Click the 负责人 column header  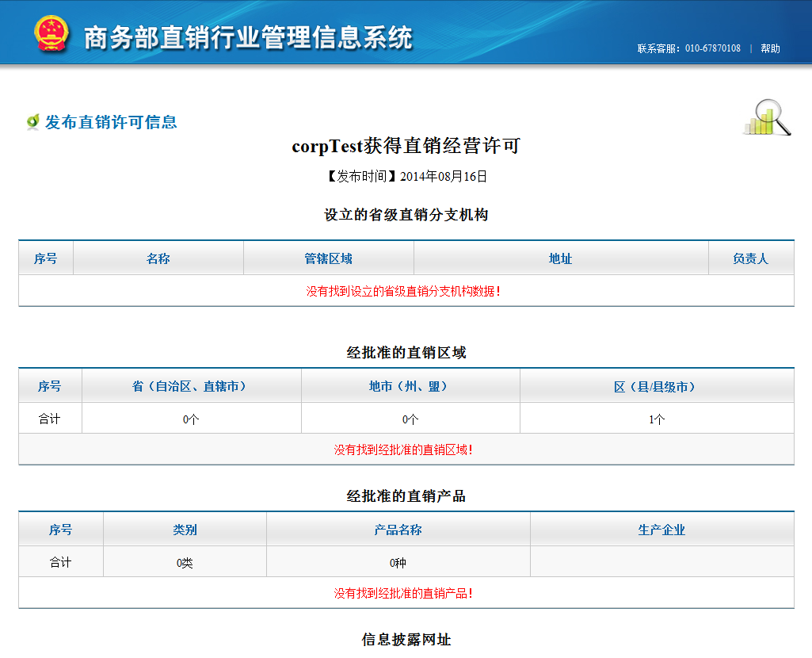pyautogui.click(x=751, y=258)
